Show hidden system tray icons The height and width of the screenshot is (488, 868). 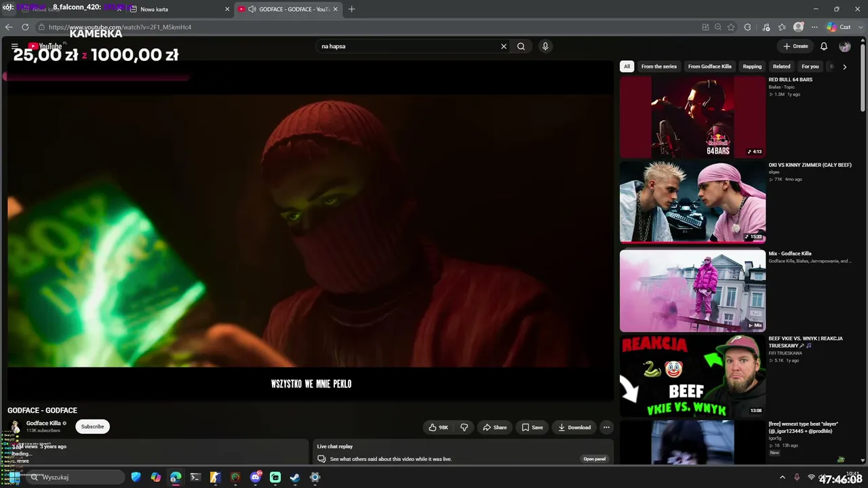pyautogui.click(x=782, y=477)
